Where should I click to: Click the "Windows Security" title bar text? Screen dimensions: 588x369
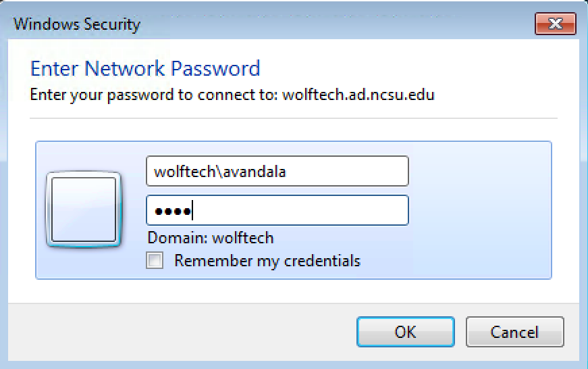point(77,24)
